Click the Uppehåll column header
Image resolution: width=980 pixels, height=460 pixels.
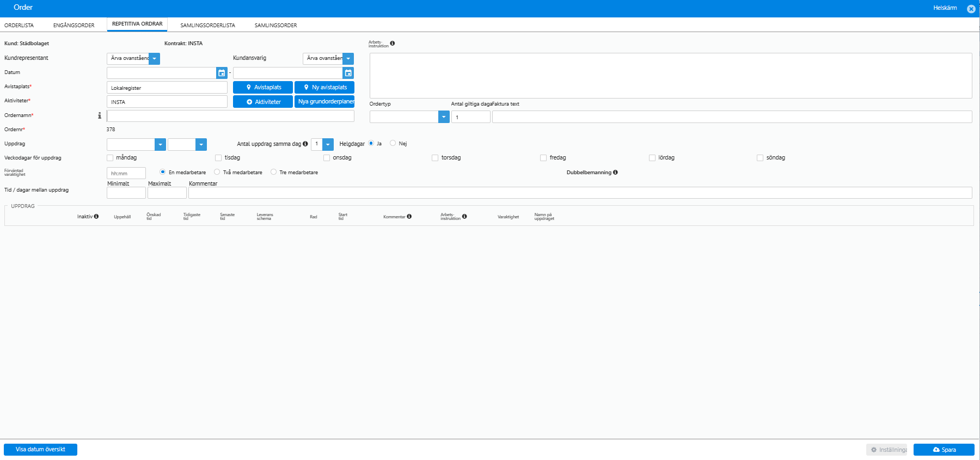click(122, 217)
